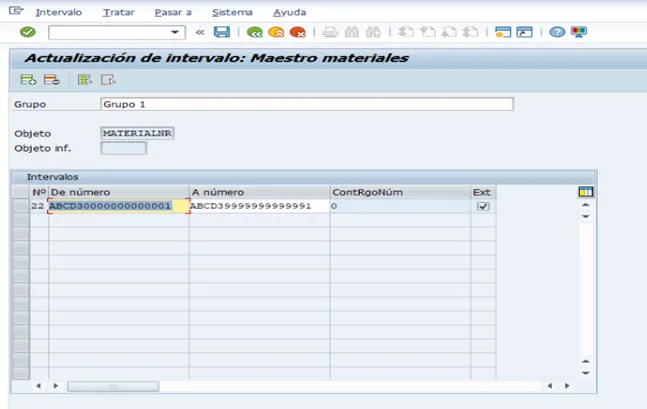Click the generate shortcut icon

pos(524,32)
